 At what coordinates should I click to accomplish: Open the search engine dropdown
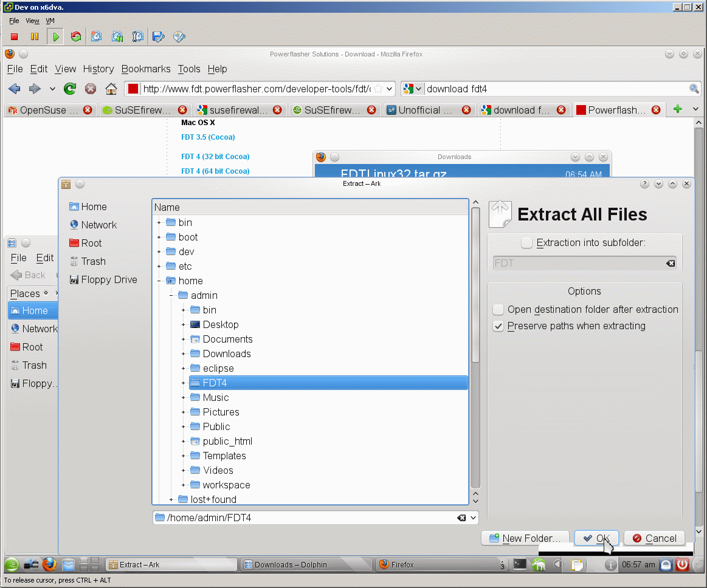coord(413,89)
